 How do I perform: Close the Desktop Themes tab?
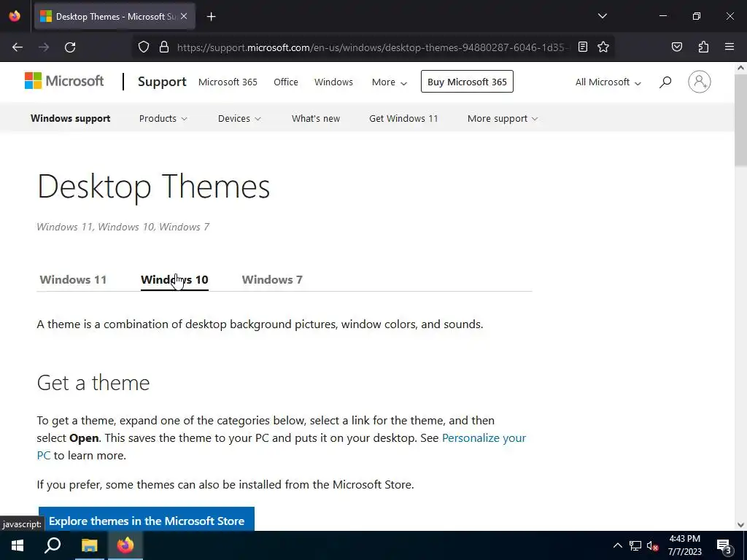[x=184, y=16]
